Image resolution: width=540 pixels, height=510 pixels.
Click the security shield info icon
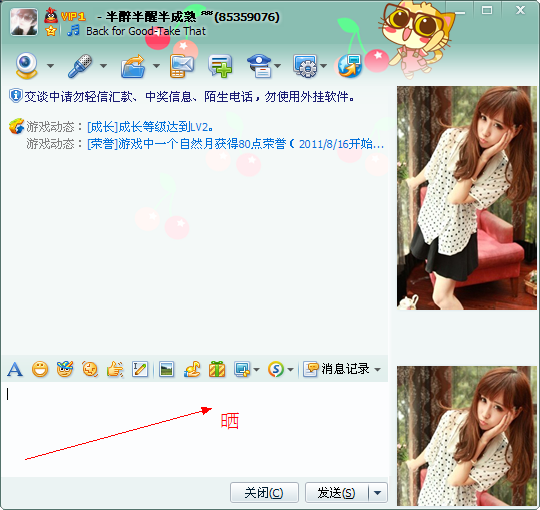pyautogui.click(x=15, y=96)
